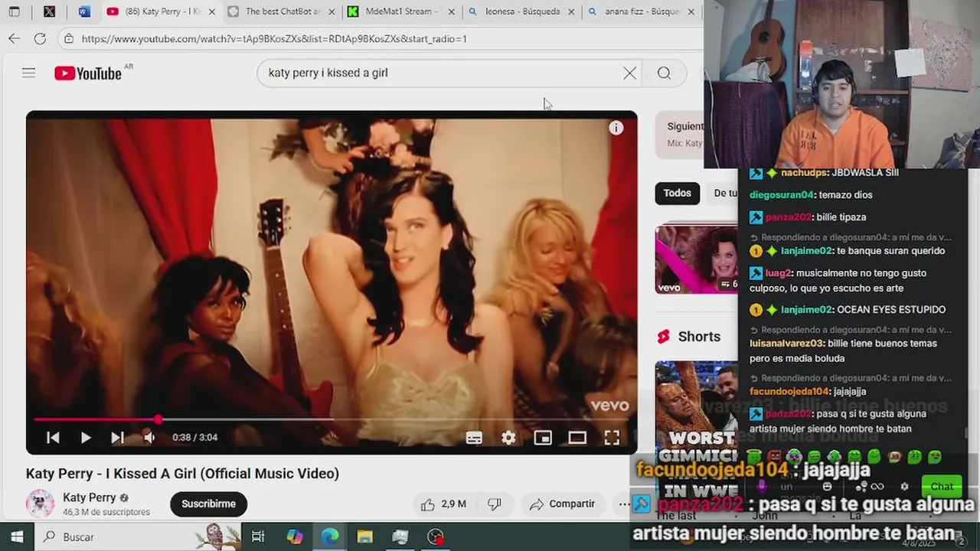Focus the browser address bar URL
Viewport: 980px width, 551px height.
(x=274, y=38)
